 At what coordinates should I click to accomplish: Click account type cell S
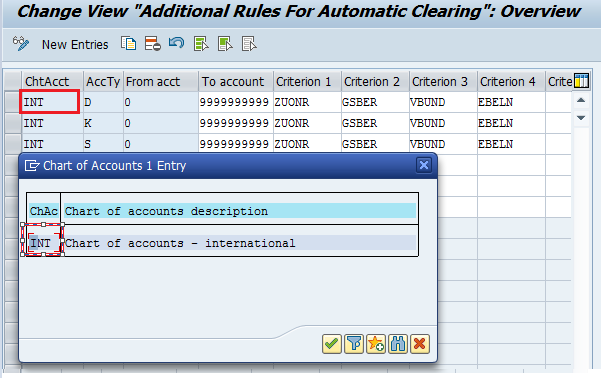click(x=103, y=144)
